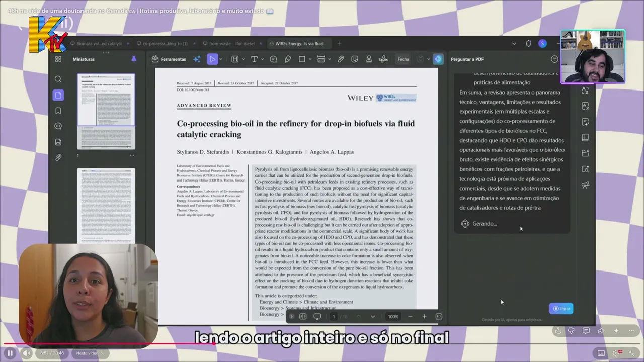Open a new tab with the plus button

339,44
